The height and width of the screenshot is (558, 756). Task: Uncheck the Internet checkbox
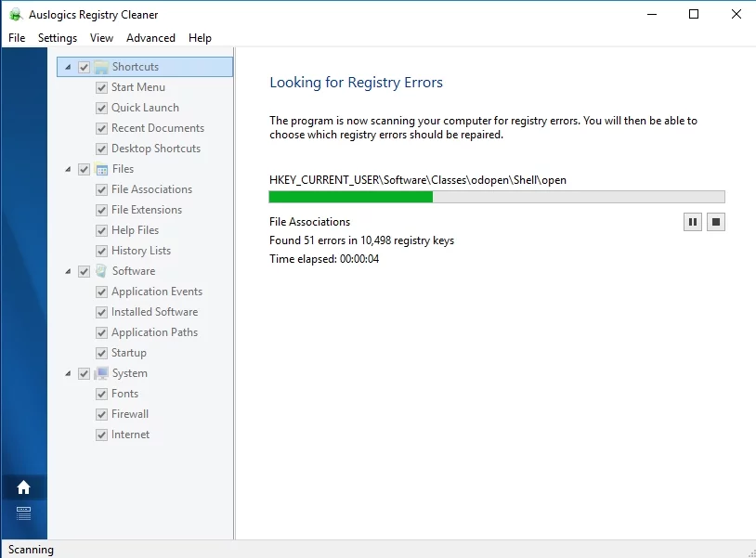click(x=101, y=435)
